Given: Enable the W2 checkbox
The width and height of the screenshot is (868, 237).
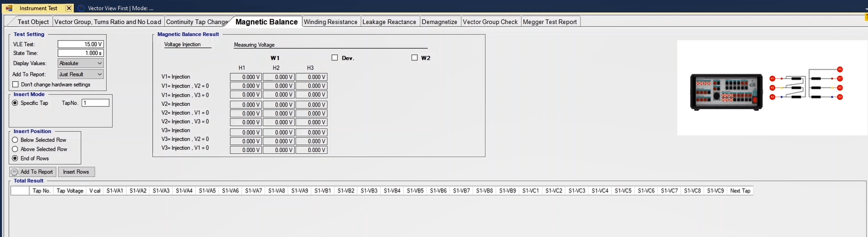Looking at the screenshot, I should pyautogui.click(x=415, y=58).
